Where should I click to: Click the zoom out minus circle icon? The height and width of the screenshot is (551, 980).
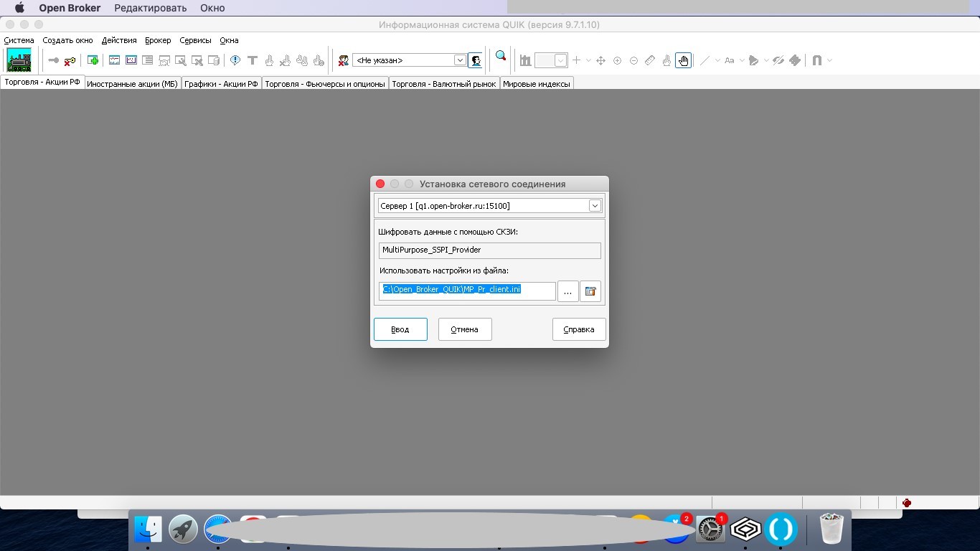tap(633, 60)
